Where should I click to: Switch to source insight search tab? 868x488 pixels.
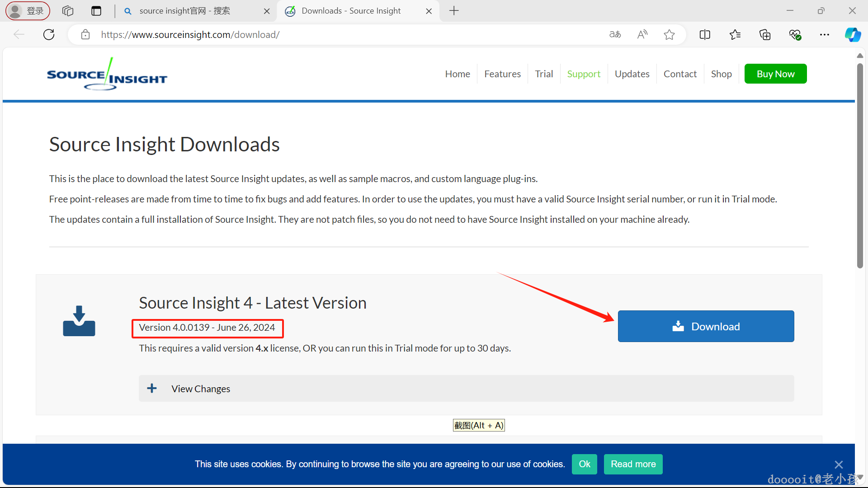tap(184, 11)
